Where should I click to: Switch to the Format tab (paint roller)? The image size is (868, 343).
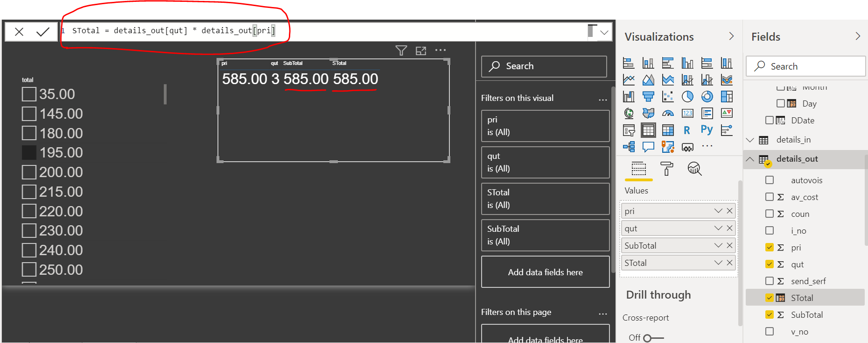click(667, 169)
